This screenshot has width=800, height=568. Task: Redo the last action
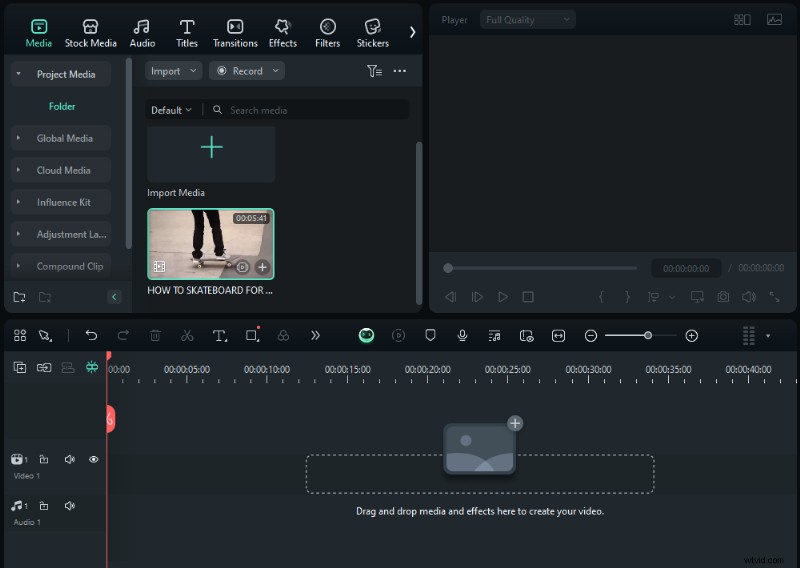click(123, 335)
